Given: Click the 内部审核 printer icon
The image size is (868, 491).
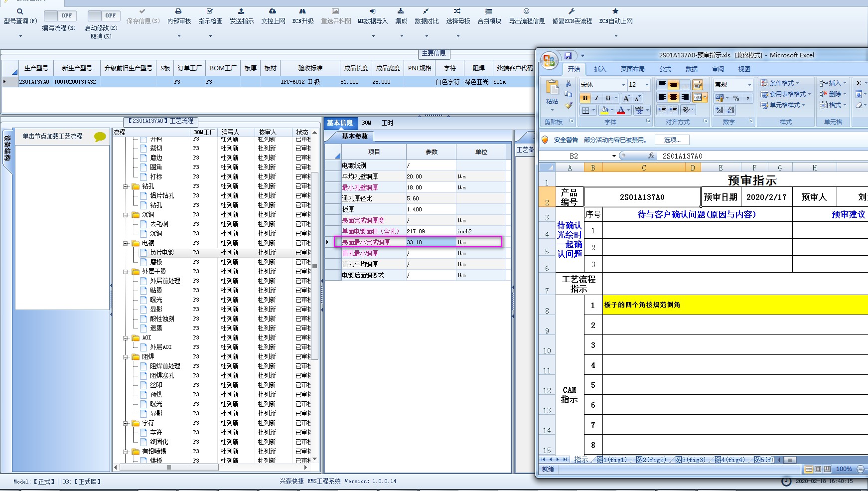Looking at the screenshot, I should (178, 11).
